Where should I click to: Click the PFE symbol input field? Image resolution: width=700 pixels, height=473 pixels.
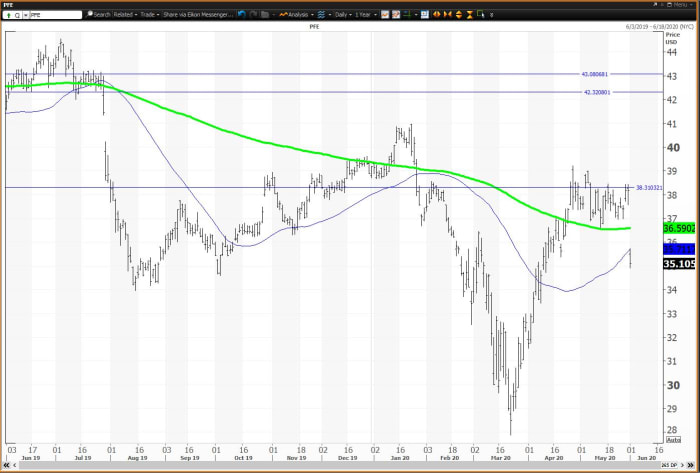point(56,15)
